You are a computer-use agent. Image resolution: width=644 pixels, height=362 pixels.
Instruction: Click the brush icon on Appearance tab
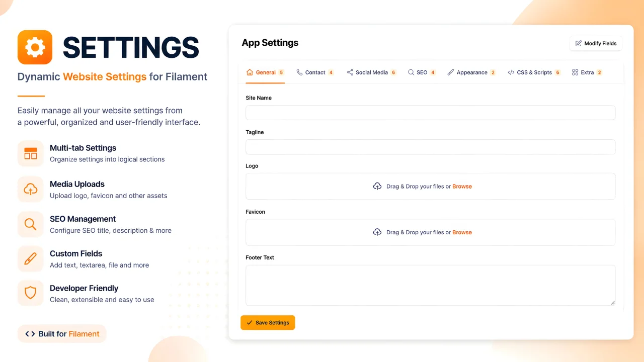pos(451,72)
